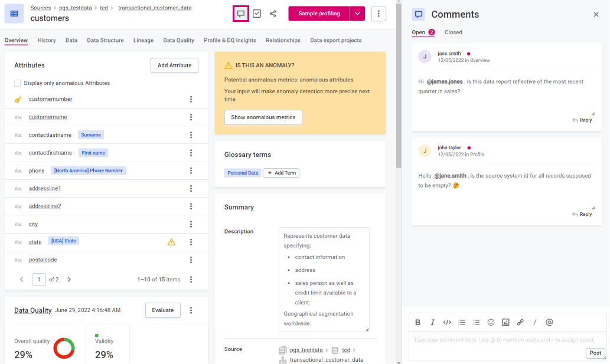The width and height of the screenshot is (610, 364).
Task: Open the Closed comments tab
Action: pyautogui.click(x=453, y=32)
